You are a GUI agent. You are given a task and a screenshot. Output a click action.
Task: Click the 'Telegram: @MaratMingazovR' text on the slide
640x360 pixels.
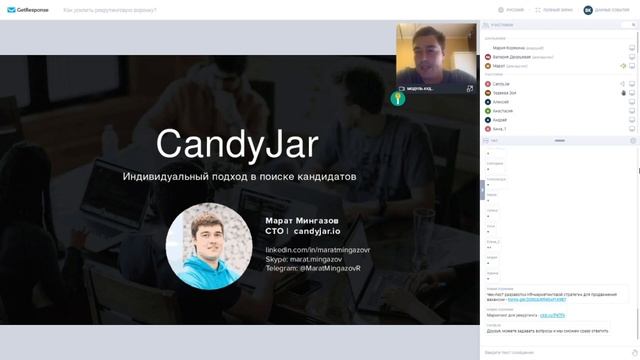pyautogui.click(x=313, y=268)
